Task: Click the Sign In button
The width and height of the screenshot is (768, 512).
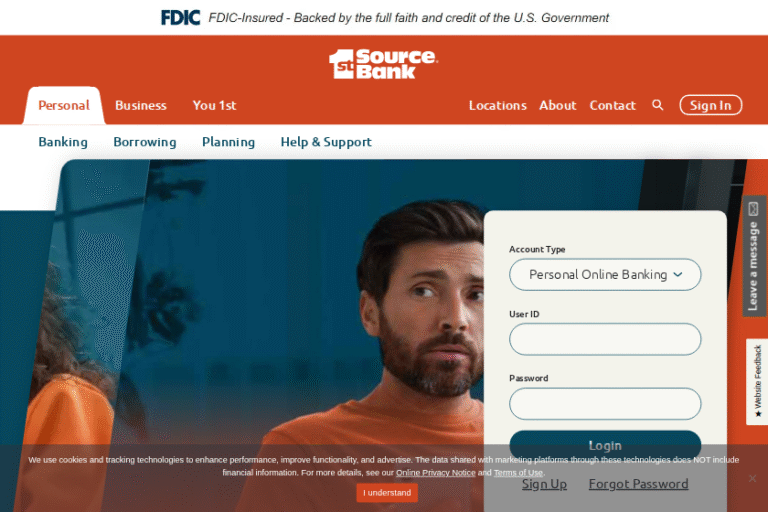Action: coord(711,105)
